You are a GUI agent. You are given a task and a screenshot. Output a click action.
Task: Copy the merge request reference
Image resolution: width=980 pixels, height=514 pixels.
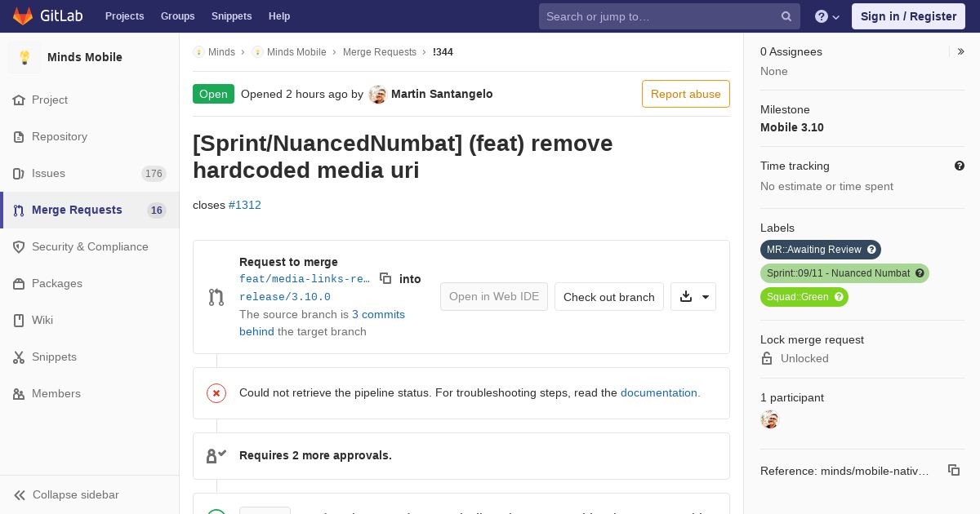click(954, 470)
